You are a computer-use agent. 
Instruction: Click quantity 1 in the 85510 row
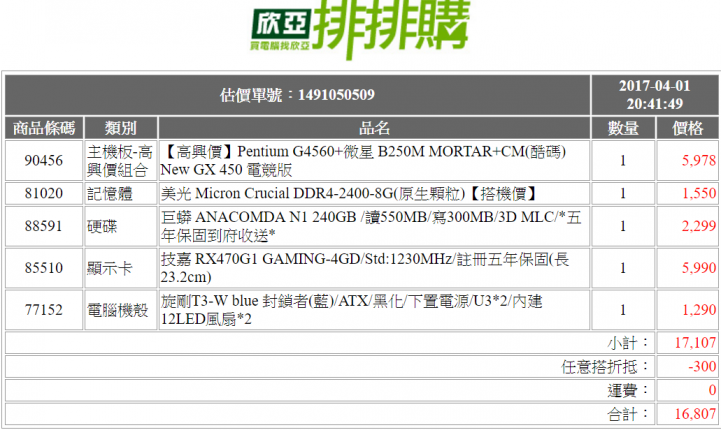tap(623, 268)
